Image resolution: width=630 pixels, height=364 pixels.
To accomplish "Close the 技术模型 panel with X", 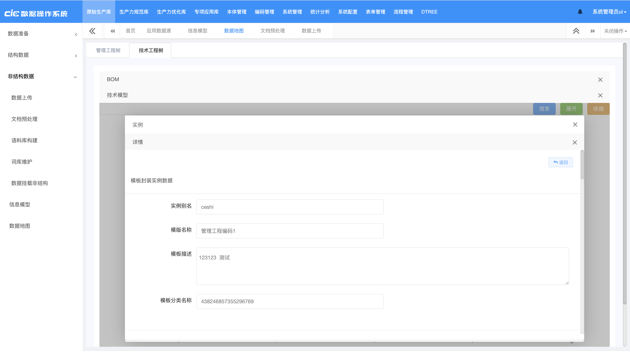I will pos(600,95).
